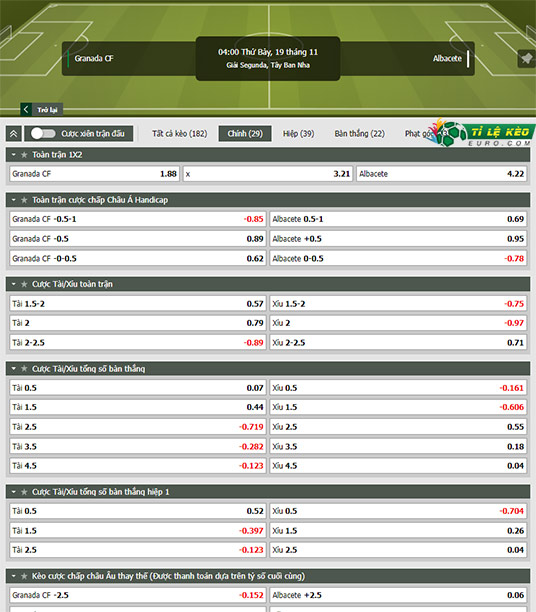The width and height of the screenshot is (536, 612).
Task: Click the pin icon on the pitch banner
Action: point(527,59)
